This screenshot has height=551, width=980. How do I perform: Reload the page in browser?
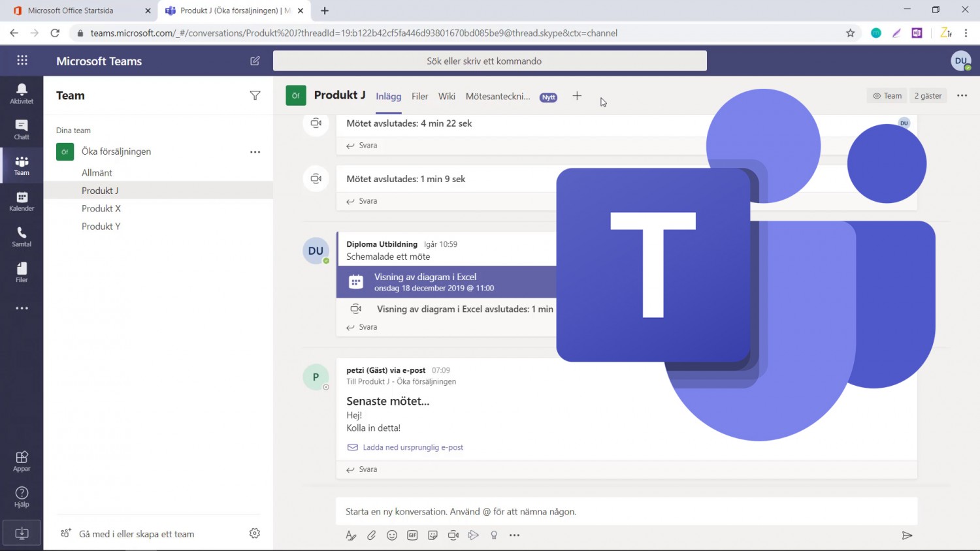pos(55,33)
